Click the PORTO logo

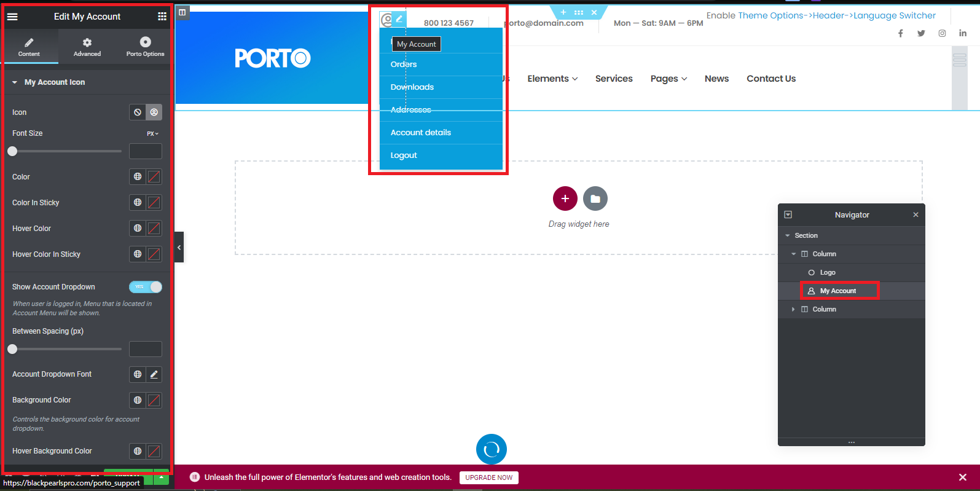click(273, 58)
